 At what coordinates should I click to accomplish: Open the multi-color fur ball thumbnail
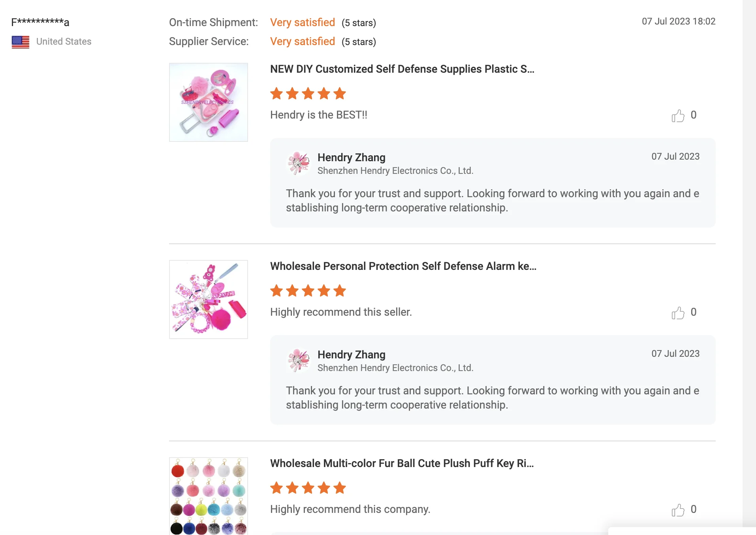[209, 496]
